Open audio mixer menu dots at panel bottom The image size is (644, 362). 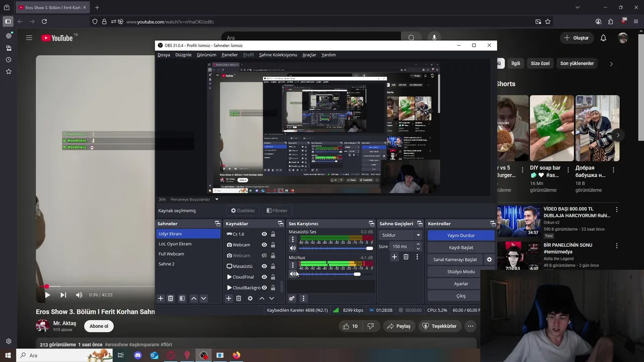303,298
